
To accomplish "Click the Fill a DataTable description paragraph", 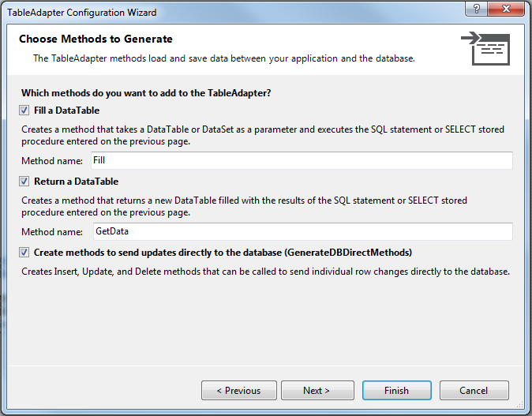I will pyautogui.click(x=263, y=135).
